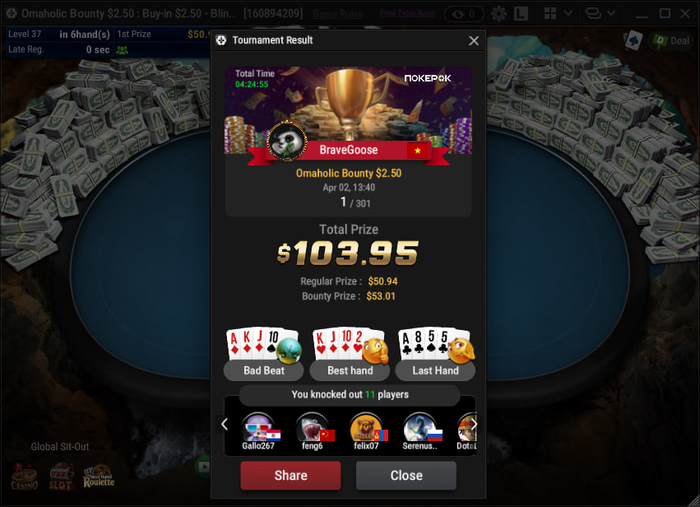Open the table grid layout icon

[550, 13]
